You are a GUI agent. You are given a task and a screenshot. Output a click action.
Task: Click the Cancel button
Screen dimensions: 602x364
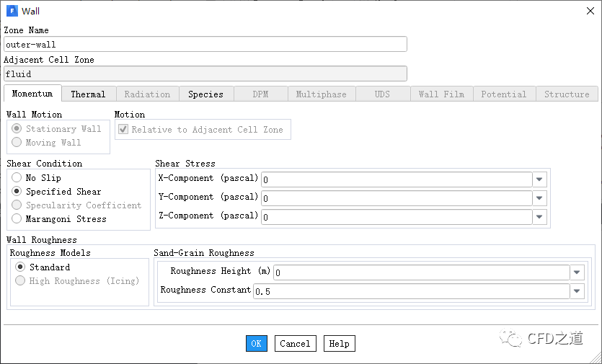(x=295, y=344)
